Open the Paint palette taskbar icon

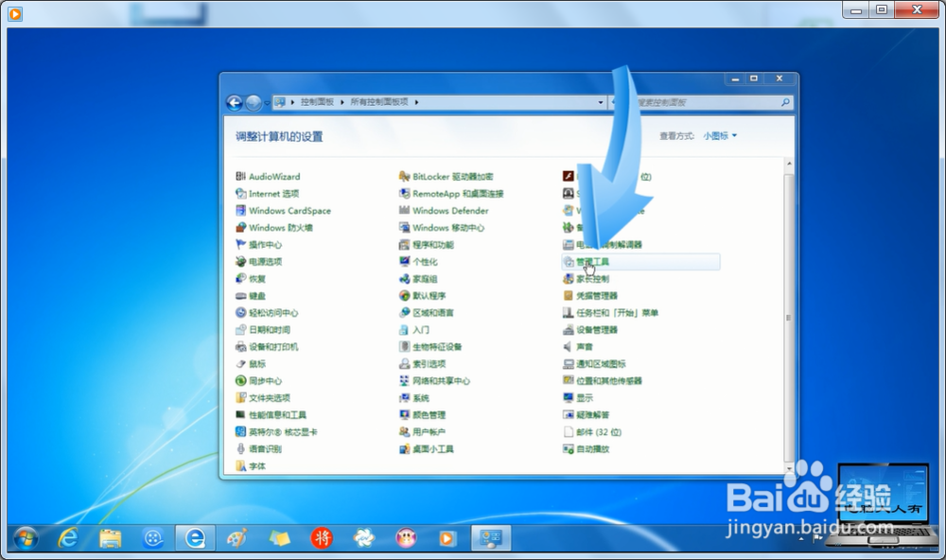[x=237, y=537]
